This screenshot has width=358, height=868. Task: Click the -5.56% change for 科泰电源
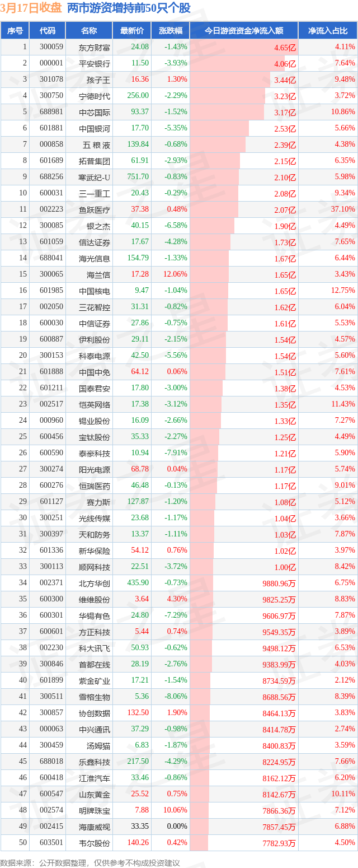tap(176, 356)
